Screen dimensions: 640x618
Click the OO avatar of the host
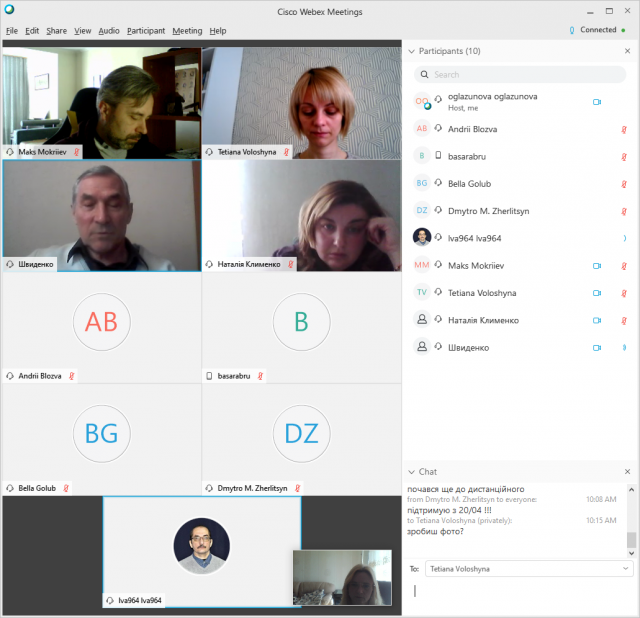point(422,101)
